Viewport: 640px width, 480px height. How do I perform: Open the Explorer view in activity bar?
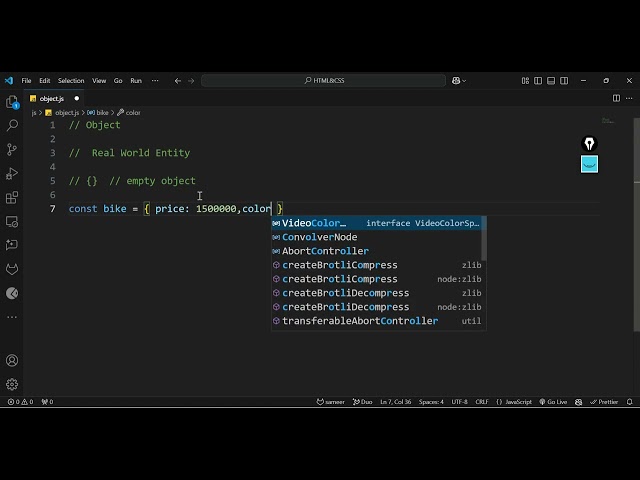click(12, 102)
